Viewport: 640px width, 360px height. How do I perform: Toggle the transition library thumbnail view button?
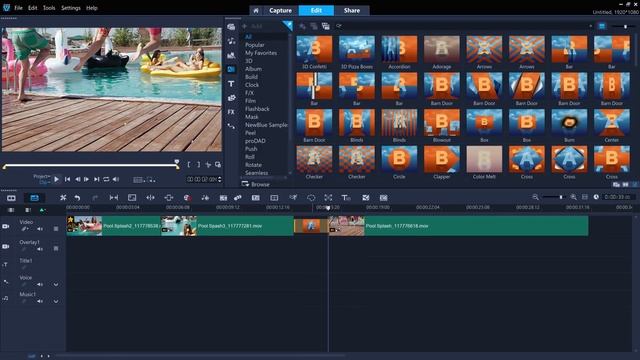point(602,26)
